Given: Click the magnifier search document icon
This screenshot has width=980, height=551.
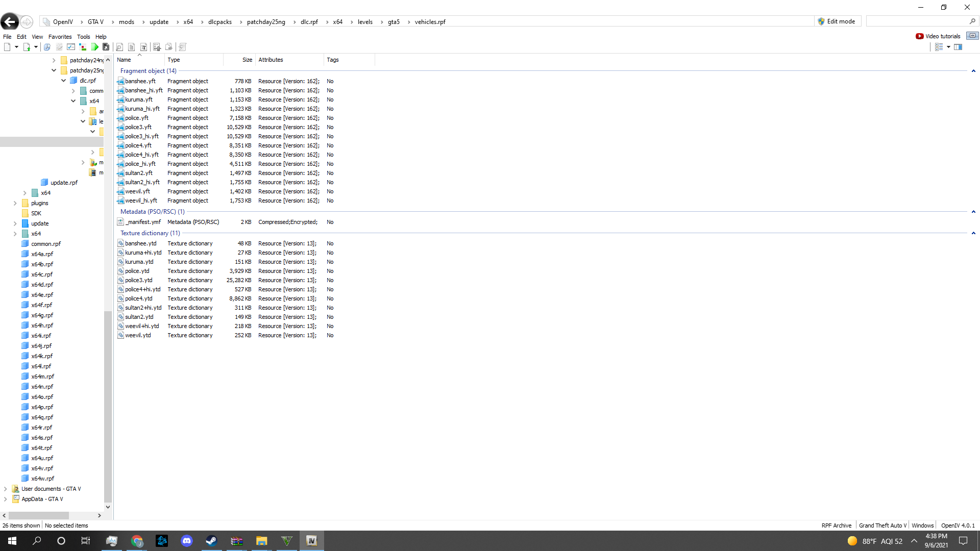Looking at the screenshot, I should [x=119, y=47].
